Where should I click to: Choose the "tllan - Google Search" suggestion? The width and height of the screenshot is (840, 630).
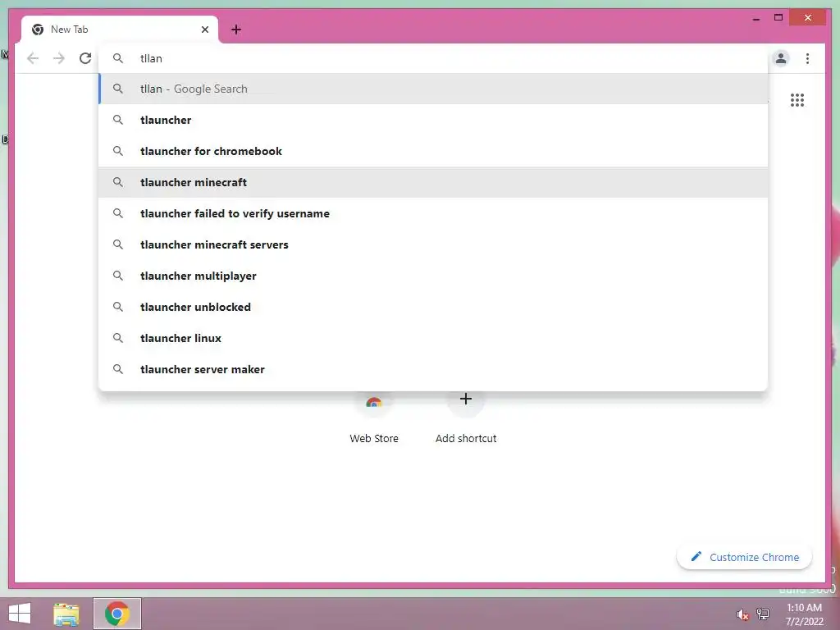point(433,89)
